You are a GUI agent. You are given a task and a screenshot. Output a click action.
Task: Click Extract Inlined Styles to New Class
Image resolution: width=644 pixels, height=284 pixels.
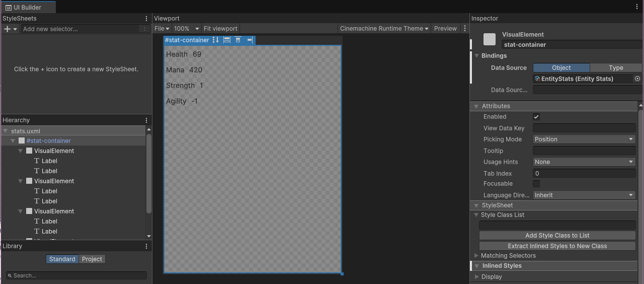pyautogui.click(x=557, y=246)
